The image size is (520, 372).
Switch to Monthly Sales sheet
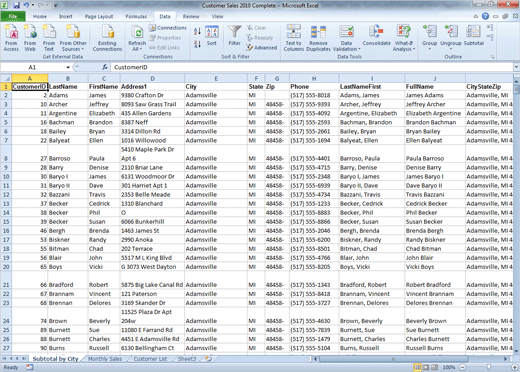click(x=105, y=359)
